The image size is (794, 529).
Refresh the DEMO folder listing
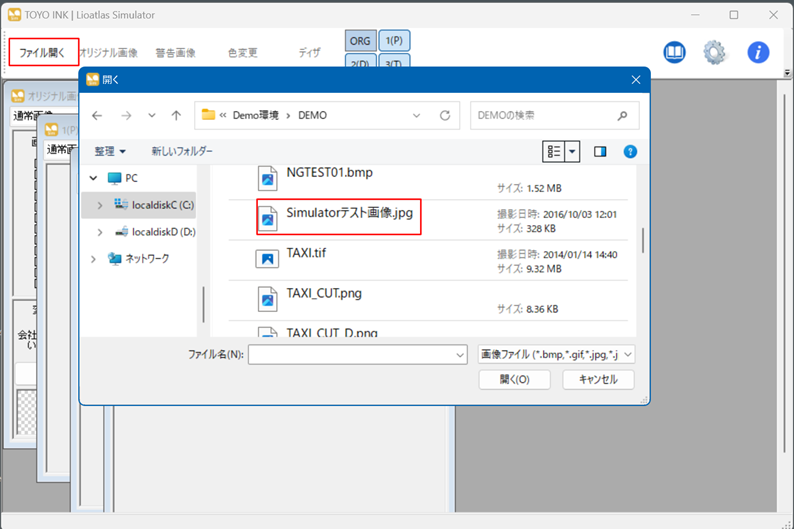(445, 115)
